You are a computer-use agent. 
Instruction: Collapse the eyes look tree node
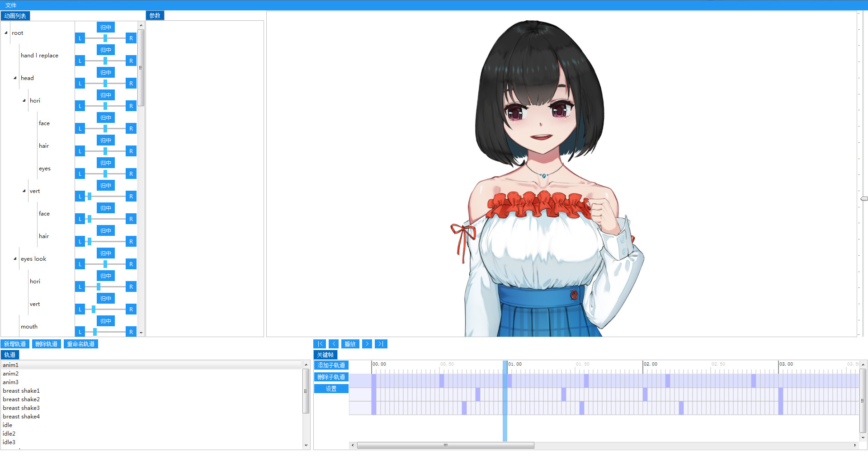coord(15,259)
